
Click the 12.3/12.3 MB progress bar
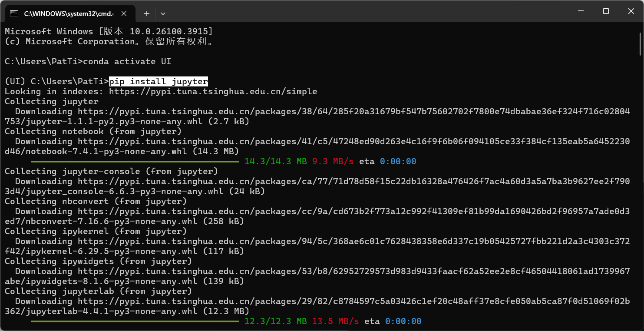pos(135,322)
